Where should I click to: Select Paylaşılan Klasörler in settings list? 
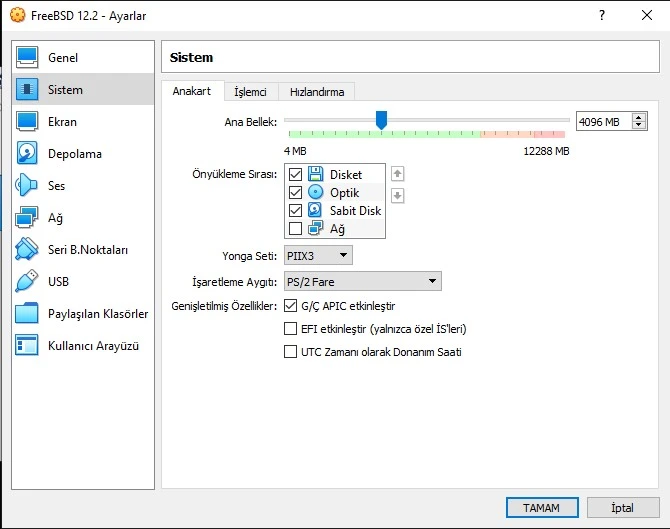coord(83,313)
